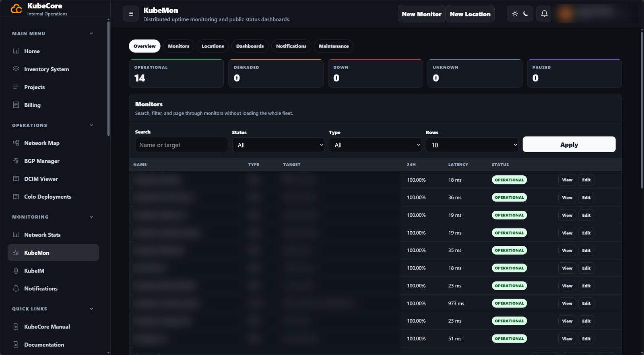Viewport: 644px width, 355px height.
Task: Switch to light theme sun icon
Action: pos(515,14)
